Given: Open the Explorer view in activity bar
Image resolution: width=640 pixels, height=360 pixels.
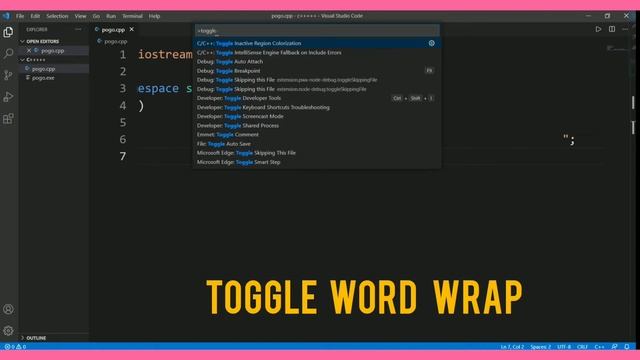Looking at the screenshot, I should pos(8,32).
